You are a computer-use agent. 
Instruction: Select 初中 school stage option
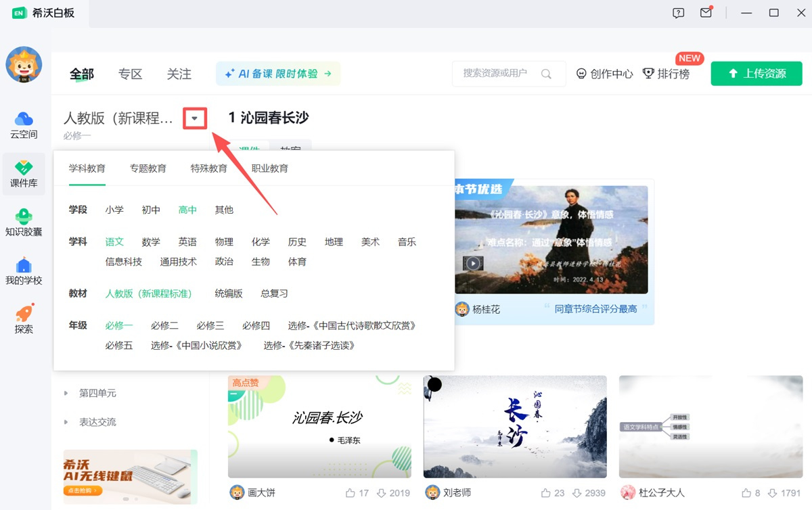[x=151, y=210]
